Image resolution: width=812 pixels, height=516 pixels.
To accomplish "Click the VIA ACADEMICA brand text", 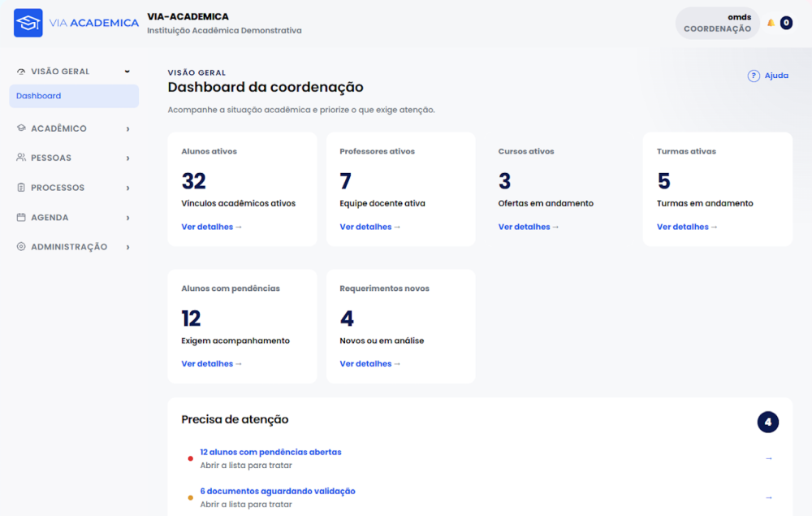I will tap(93, 23).
